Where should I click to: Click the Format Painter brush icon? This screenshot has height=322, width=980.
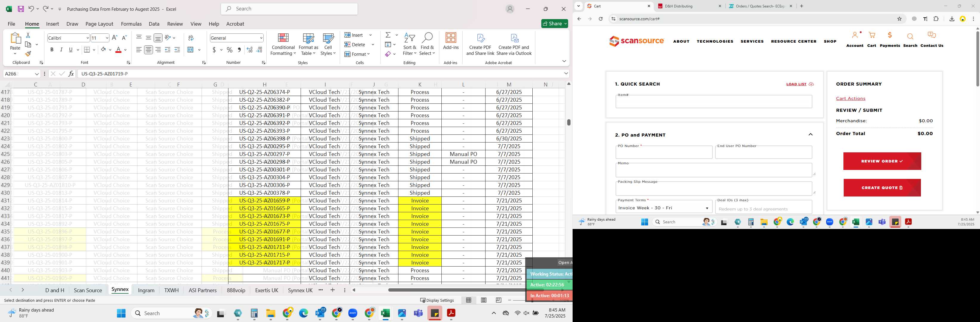[x=28, y=54]
